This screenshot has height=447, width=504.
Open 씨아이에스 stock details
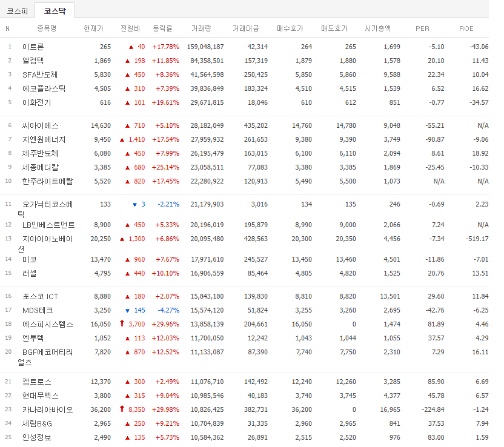(40, 125)
